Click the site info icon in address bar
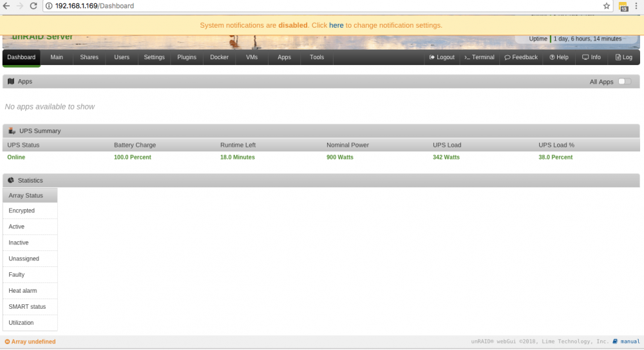 tap(49, 6)
